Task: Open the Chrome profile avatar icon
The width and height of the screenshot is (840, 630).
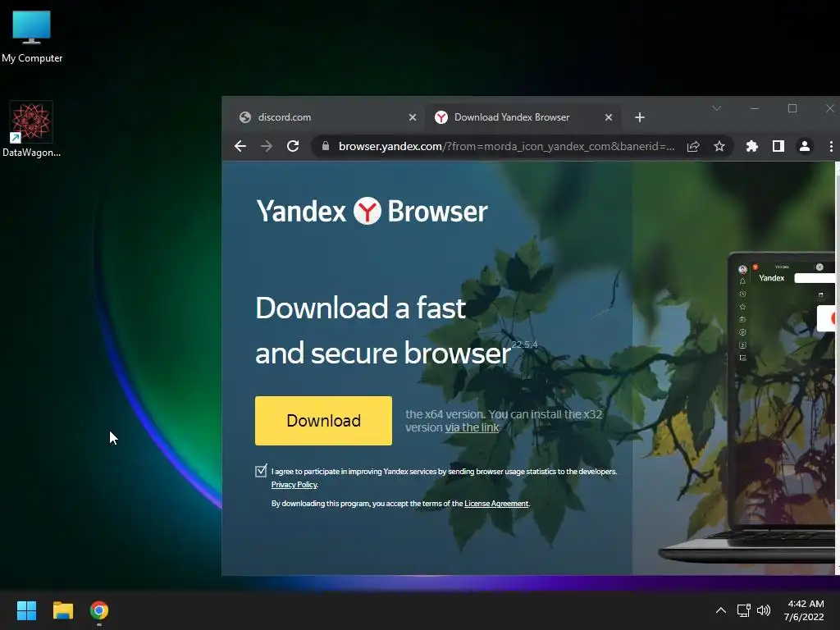Action: click(805, 146)
